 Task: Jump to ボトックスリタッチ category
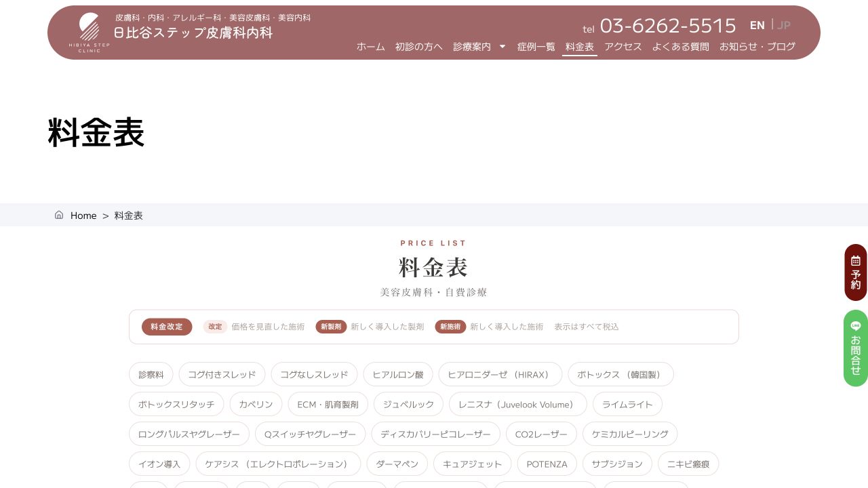176,404
